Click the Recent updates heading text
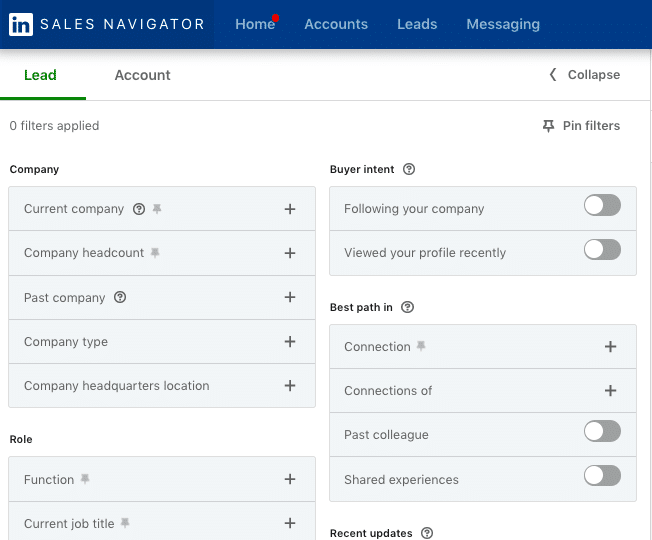This screenshot has width=652, height=540. pyautogui.click(x=371, y=533)
